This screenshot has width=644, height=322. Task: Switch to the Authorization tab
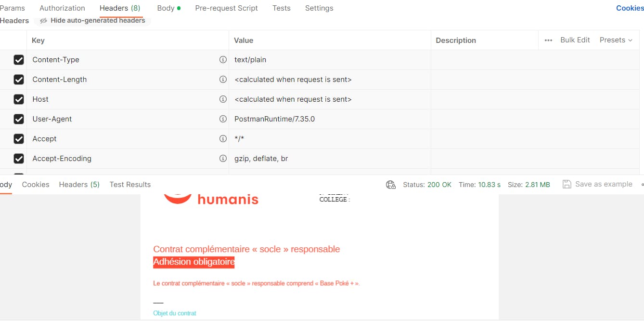click(62, 8)
